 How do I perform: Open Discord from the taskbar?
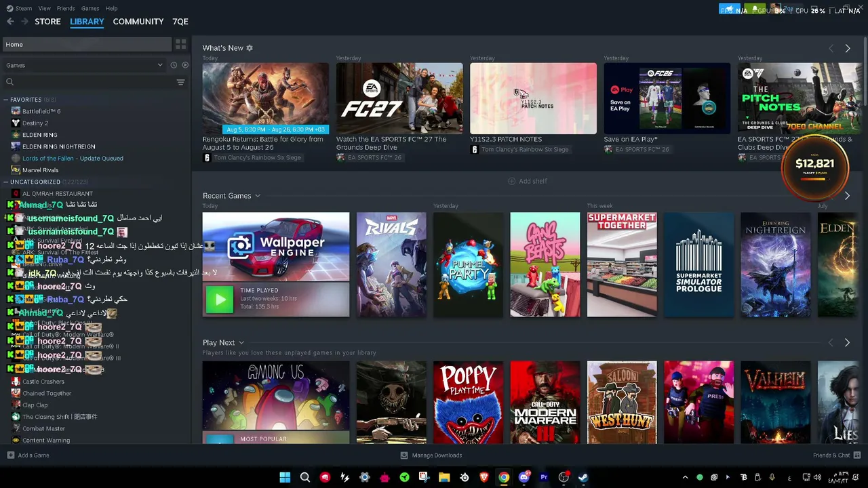(x=524, y=477)
